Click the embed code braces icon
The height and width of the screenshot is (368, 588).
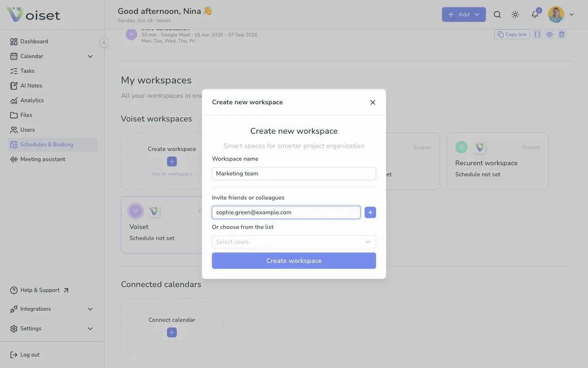537,34
